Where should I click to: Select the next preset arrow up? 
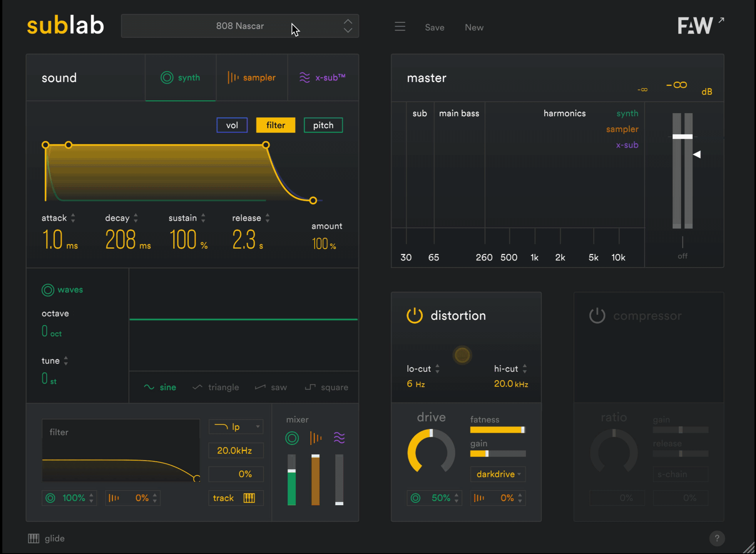pos(348,22)
